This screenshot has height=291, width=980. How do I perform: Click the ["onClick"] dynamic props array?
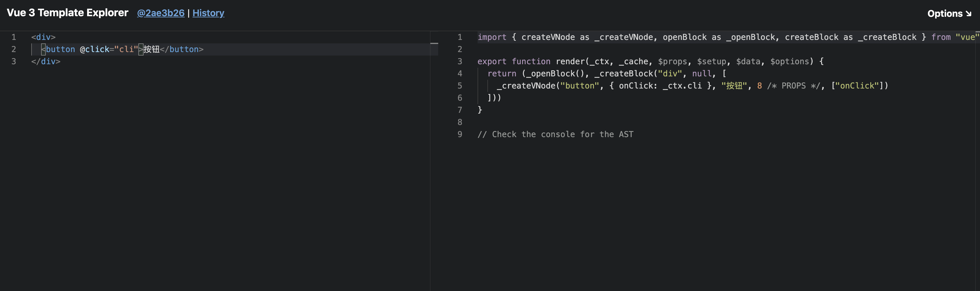pyautogui.click(x=857, y=86)
